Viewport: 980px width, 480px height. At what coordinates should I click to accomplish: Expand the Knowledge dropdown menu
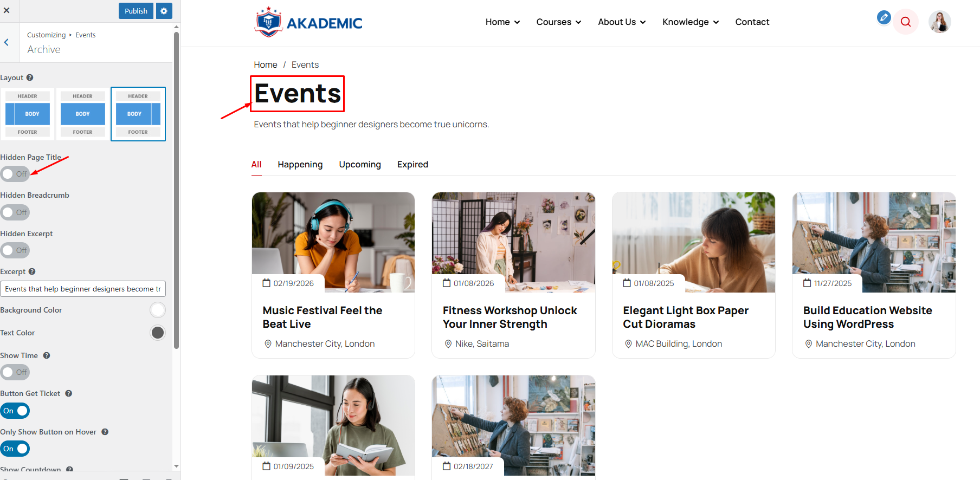click(x=691, y=22)
